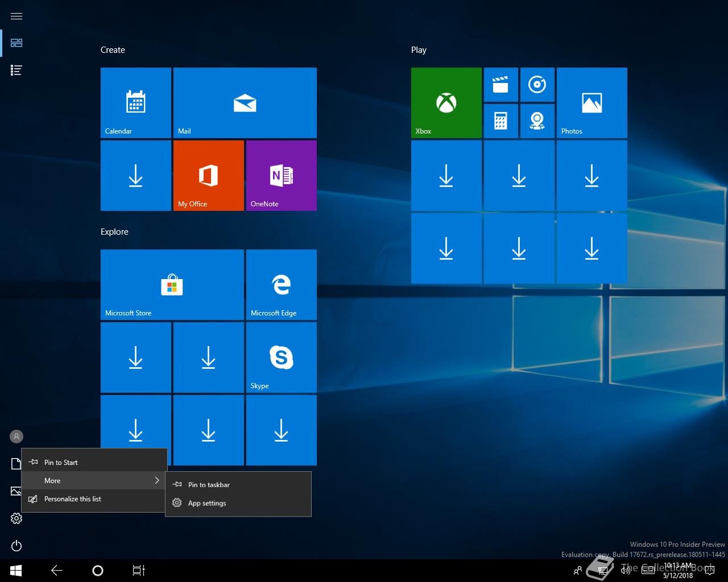The height and width of the screenshot is (582, 728).
Task: Click the Explore group header
Action: pos(114,232)
